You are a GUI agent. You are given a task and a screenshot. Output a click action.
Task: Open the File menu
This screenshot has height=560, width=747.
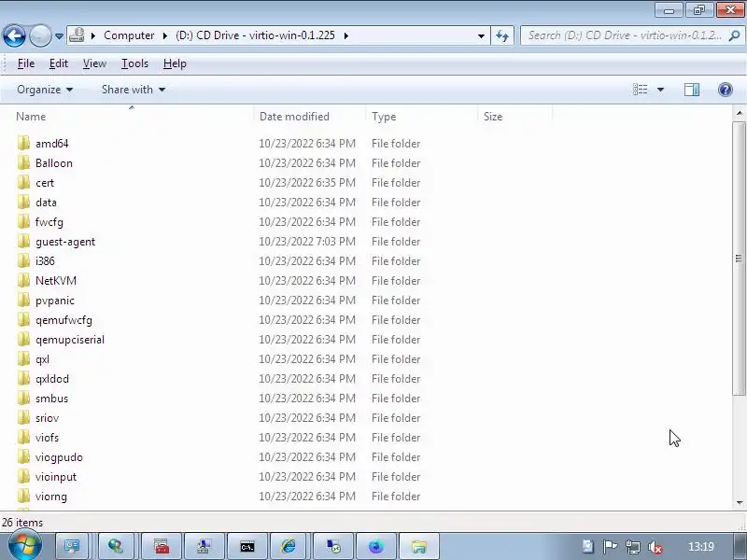[26, 63]
